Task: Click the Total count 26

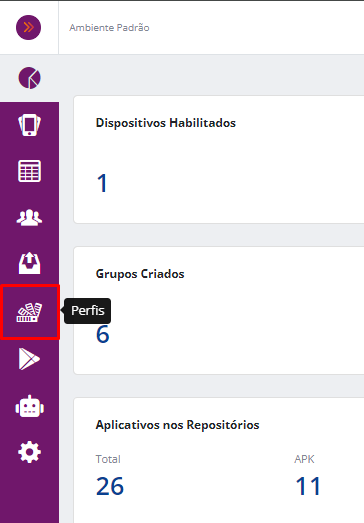Action: (110, 486)
